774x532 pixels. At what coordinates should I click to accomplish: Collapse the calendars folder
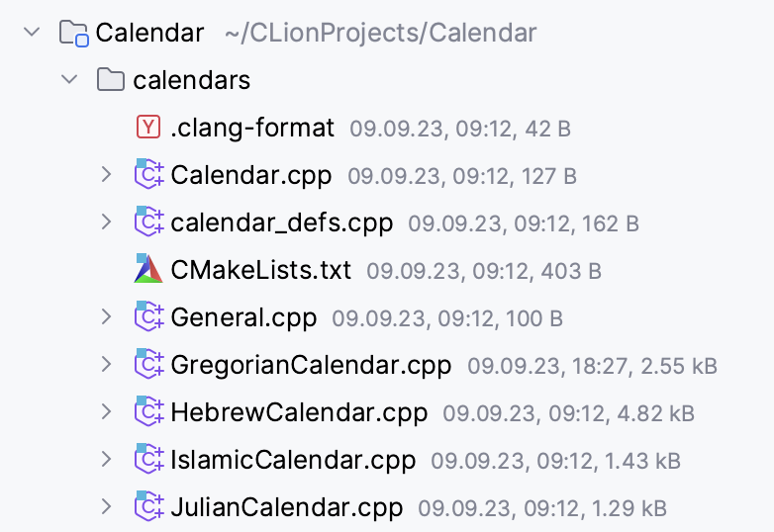click(x=69, y=80)
